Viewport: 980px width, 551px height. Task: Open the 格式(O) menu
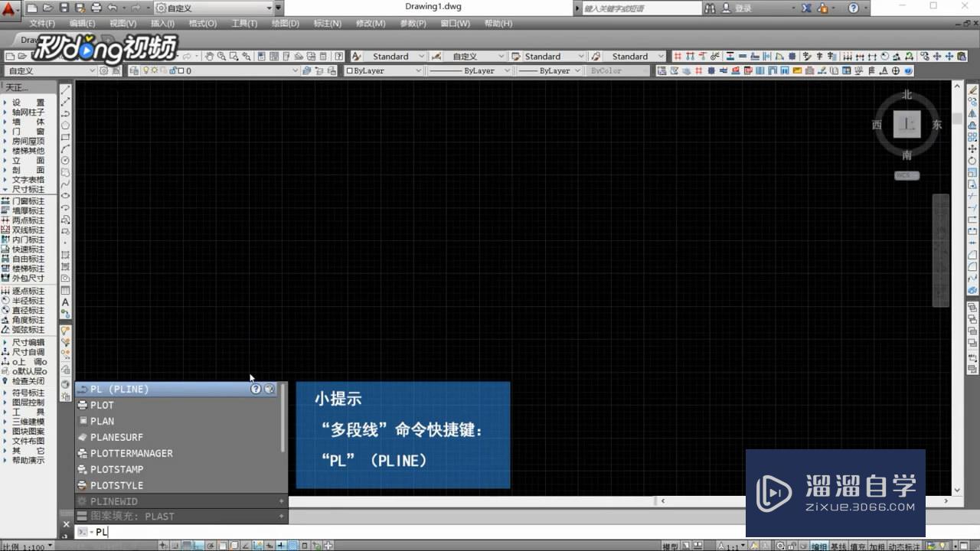[x=202, y=23]
